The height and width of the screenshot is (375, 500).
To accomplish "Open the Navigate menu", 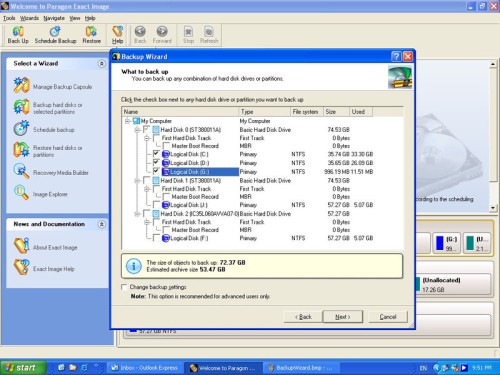I will [x=54, y=18].
